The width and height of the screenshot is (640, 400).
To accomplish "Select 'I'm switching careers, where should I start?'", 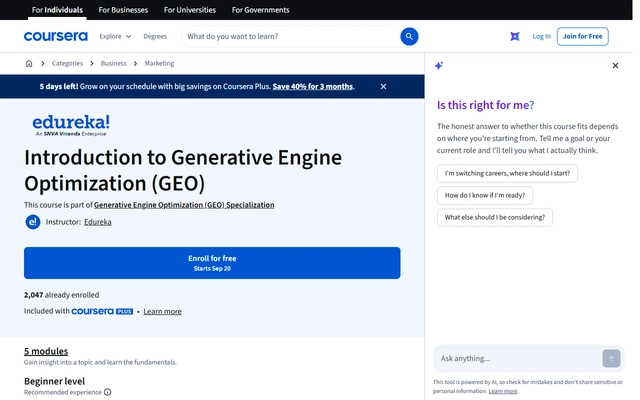I will click(x=507, y=173).
